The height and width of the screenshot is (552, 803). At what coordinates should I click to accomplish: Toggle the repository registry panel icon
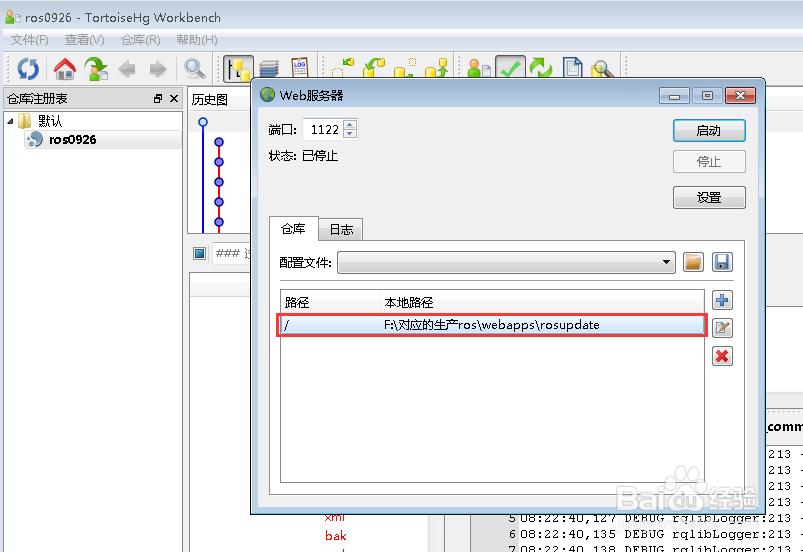(x=239, y=69)
